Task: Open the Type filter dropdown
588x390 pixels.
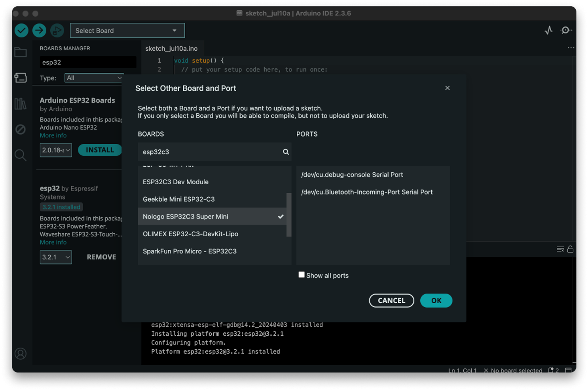Action: point(94,78)
